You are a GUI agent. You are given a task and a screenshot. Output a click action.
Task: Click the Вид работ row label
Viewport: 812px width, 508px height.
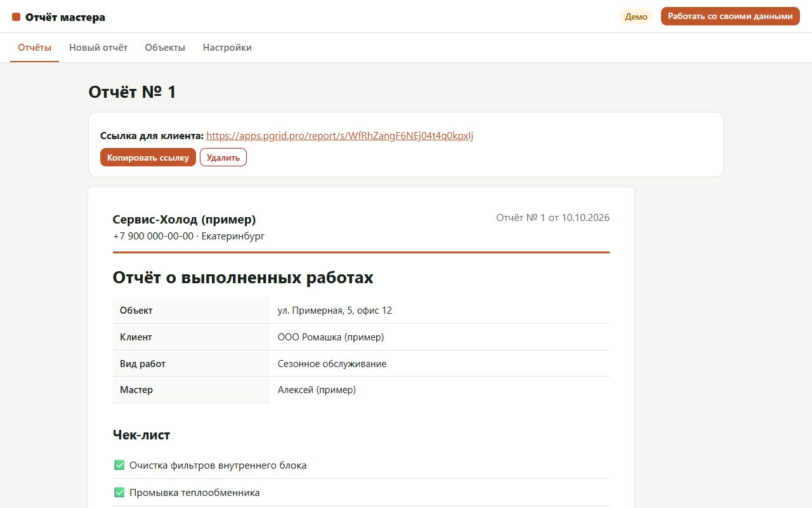pyautogui.click(x=143, y=364)
